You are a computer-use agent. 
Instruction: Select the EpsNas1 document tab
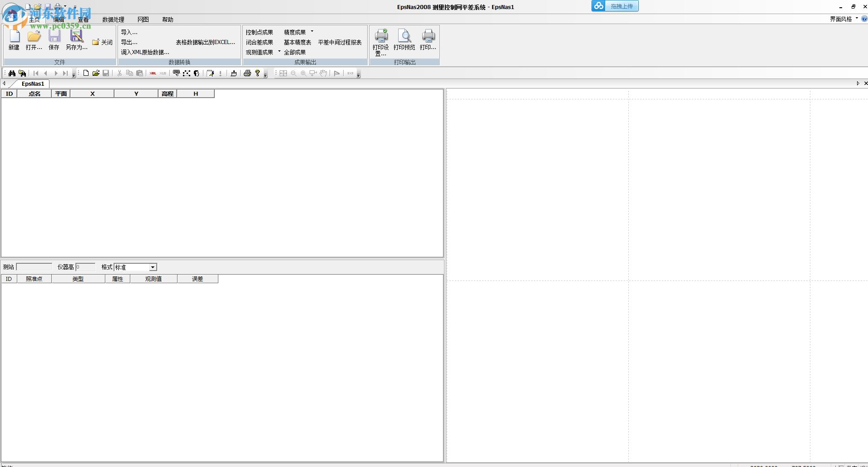(x=33, y=84)
